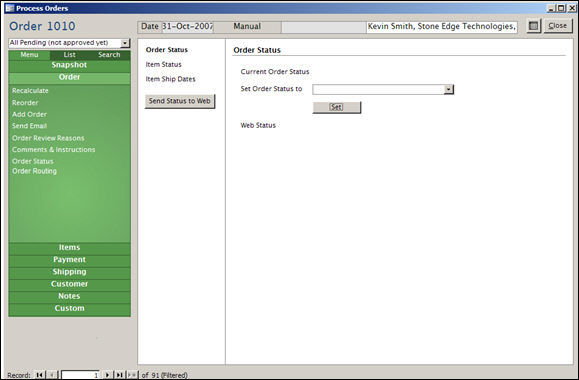Click the Web Status label
579x380 pixels.
[258, 126]
